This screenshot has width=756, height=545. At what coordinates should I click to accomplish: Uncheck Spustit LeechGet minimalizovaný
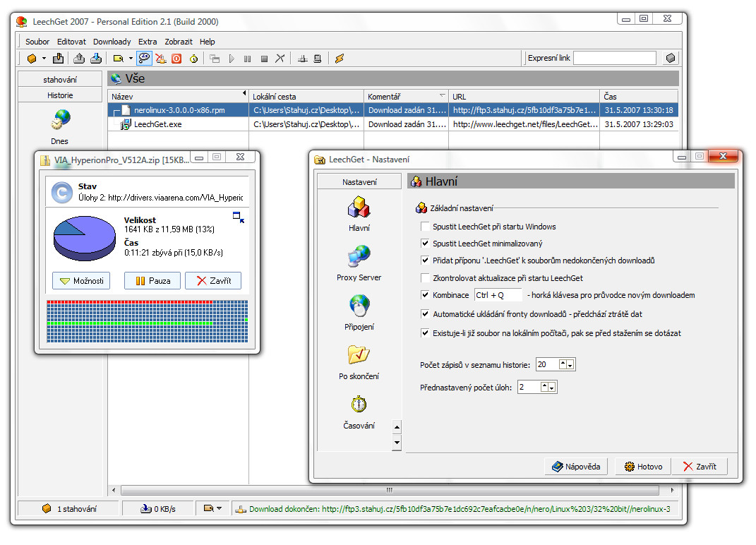tap(425, 243)
